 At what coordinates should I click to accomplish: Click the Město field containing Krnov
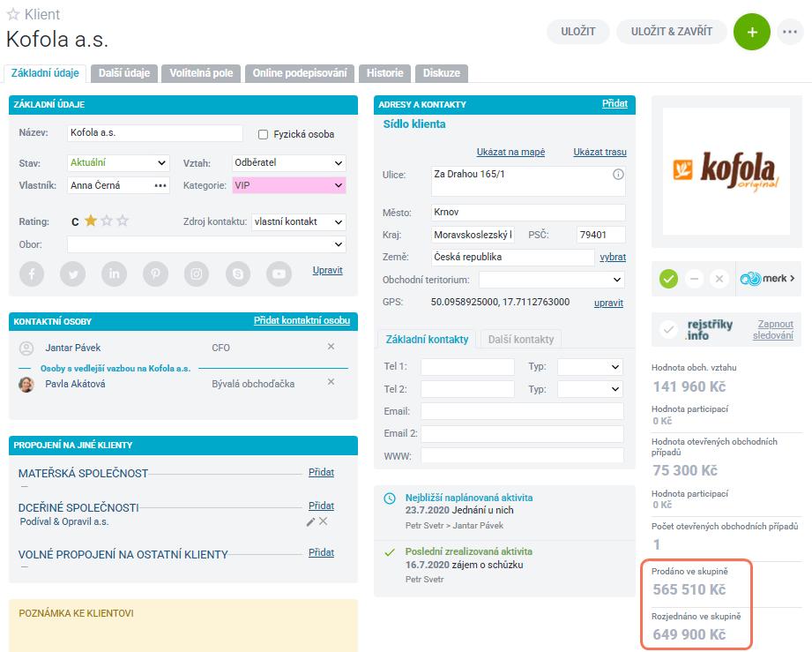[528, 212]
